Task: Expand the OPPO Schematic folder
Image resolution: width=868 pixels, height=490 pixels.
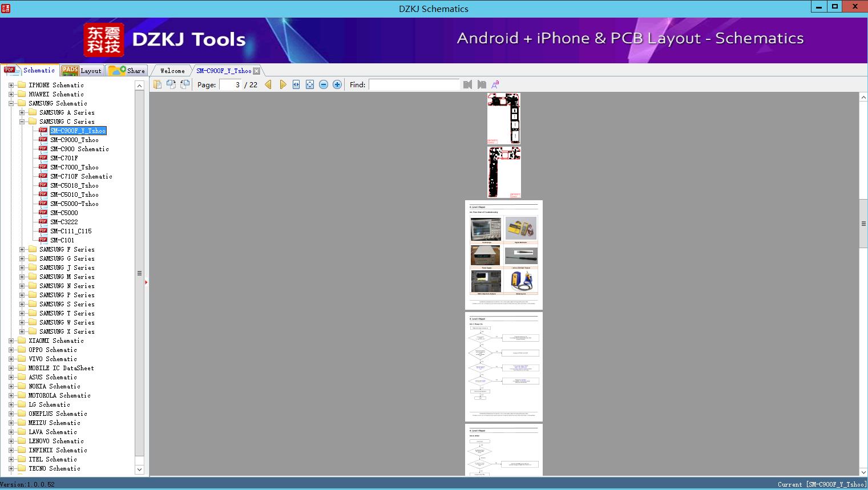Action: pos(11,350)
